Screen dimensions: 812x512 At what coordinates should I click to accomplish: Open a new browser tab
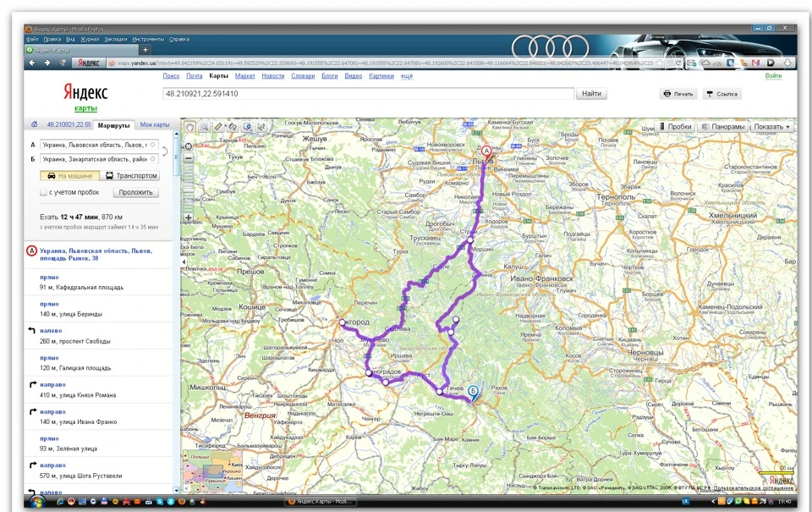(145, 50)
